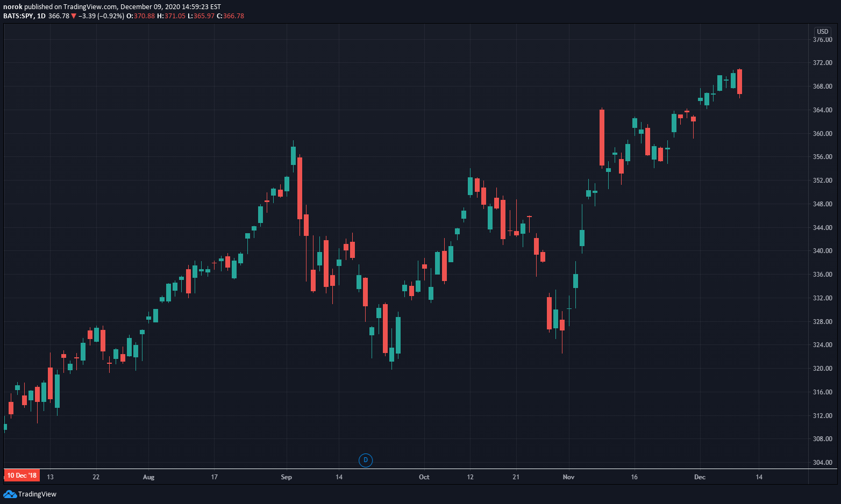The width and height of the screenshot is (841, 504).
Task: Click the 368.00 price axis label
Action: tap(822, 87)
